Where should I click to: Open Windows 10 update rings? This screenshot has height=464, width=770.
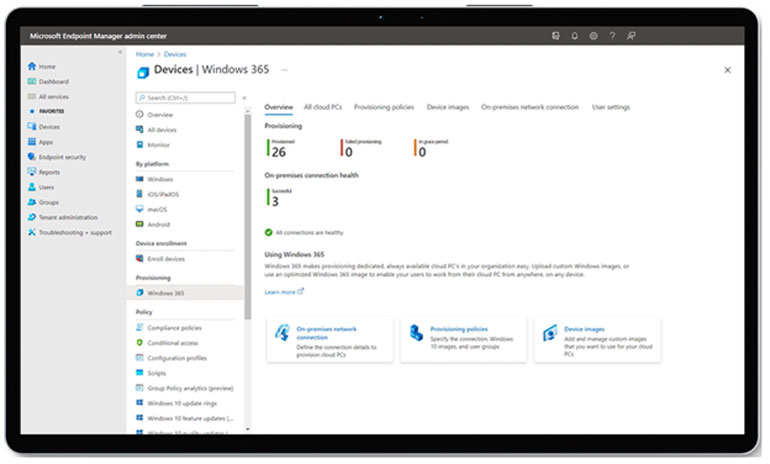pos(176,403)
